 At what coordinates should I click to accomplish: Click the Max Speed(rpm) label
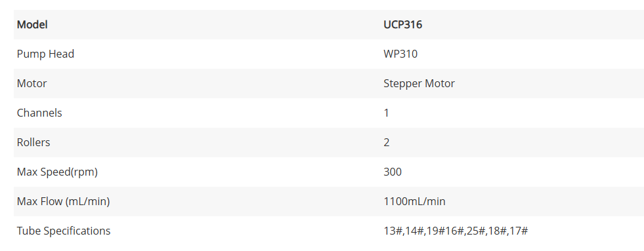pyautogui.click(x=57, y=172)
